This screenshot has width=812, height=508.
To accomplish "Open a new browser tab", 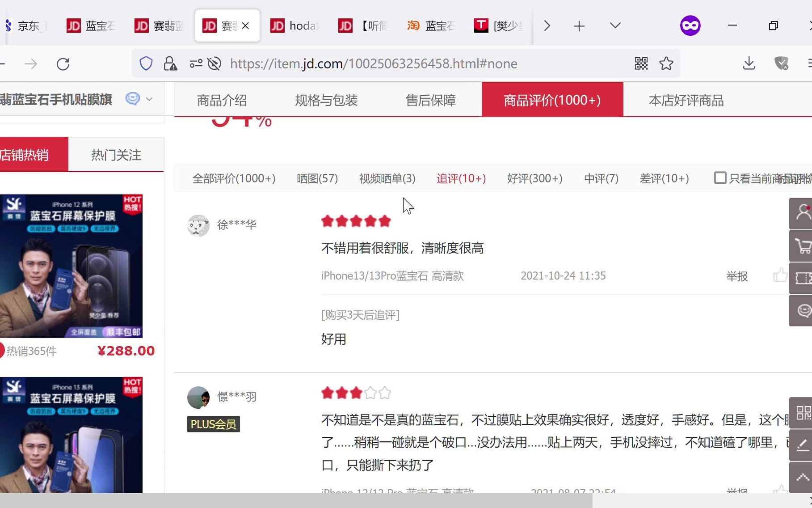I will point(579,26).
